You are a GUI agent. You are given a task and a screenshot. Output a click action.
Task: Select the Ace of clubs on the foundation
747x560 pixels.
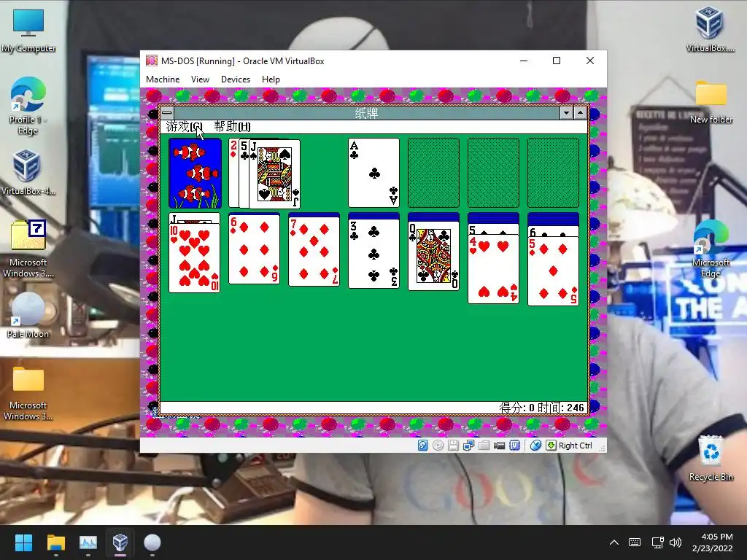(x=373, y=173)
